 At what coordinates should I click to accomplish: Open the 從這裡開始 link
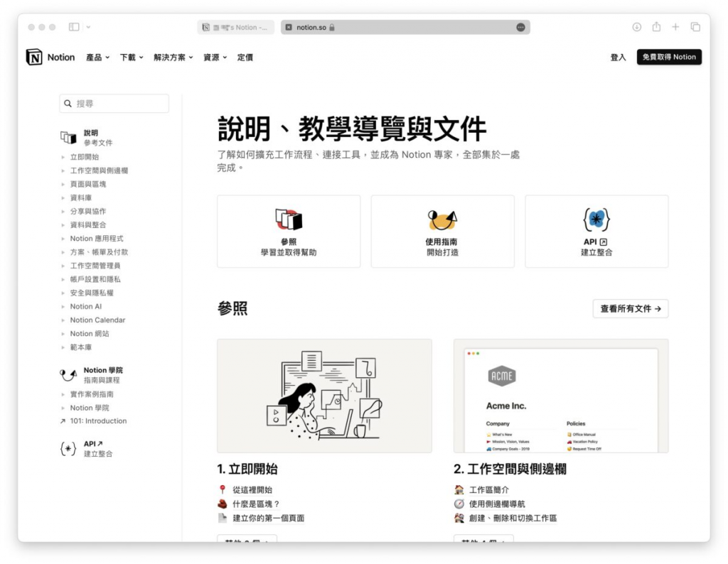click(252, 490)
